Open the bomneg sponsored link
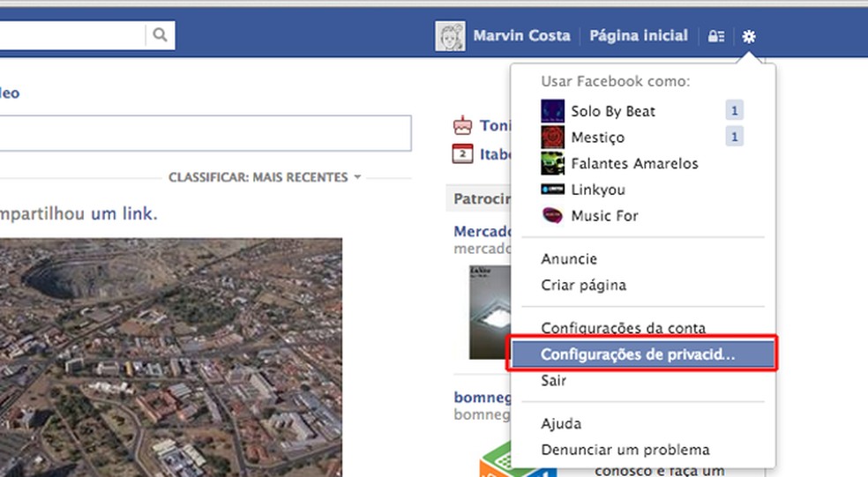Screen dimensions: 868x477 (x=483, y=398)
